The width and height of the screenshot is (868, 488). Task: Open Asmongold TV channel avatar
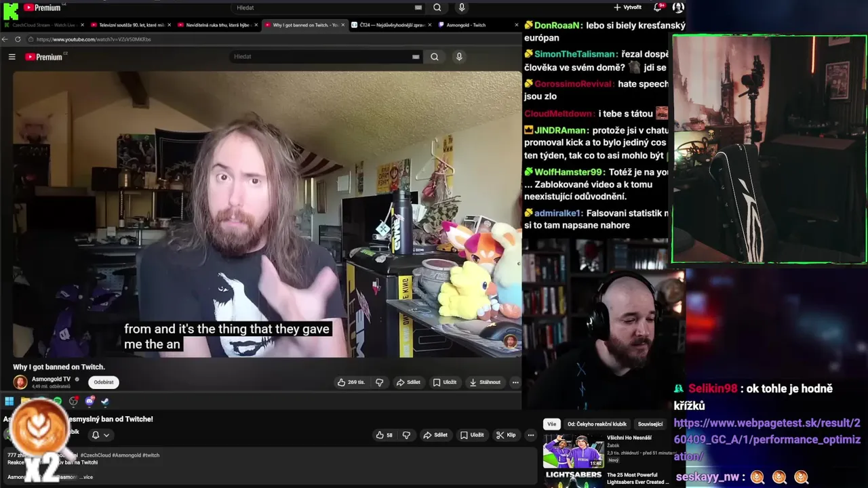point(20,382)
